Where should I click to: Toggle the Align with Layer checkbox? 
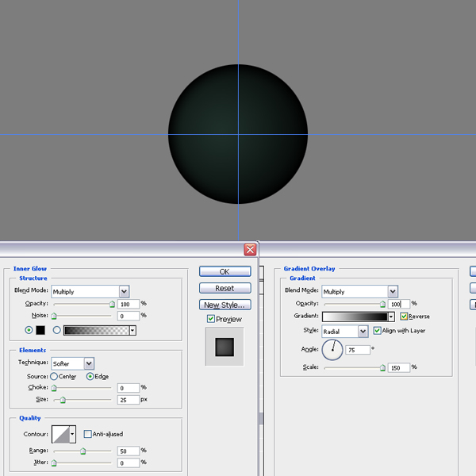(377, 330)
